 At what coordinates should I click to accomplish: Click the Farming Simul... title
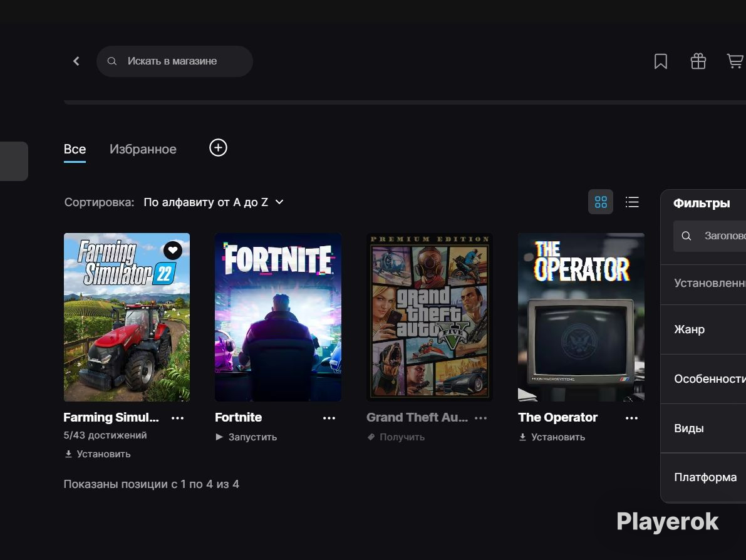pyautogui.click(x=111, y=417)
